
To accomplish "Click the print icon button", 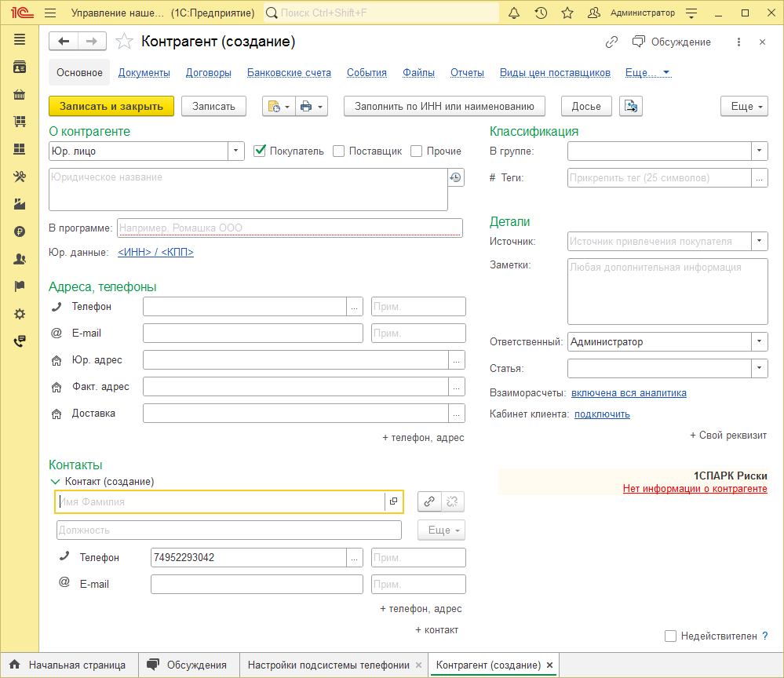I will [x=306, y=107].
